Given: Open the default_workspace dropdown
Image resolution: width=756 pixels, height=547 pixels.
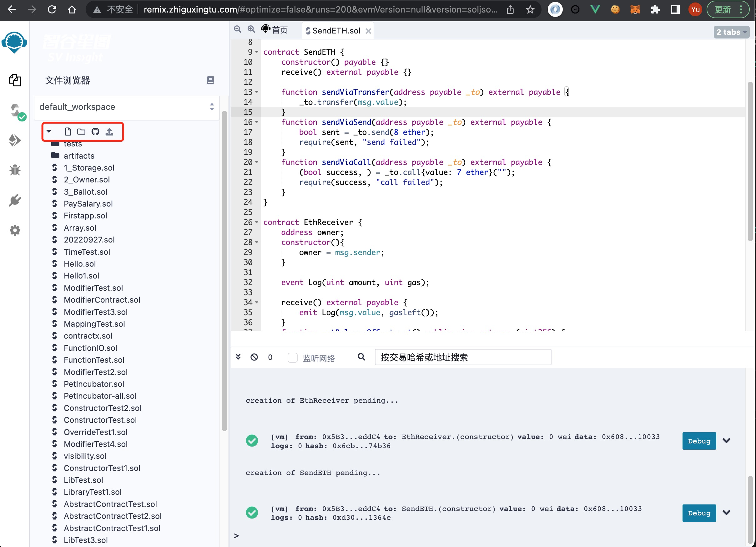Looking at the screenshot, I should coord(126,107).
